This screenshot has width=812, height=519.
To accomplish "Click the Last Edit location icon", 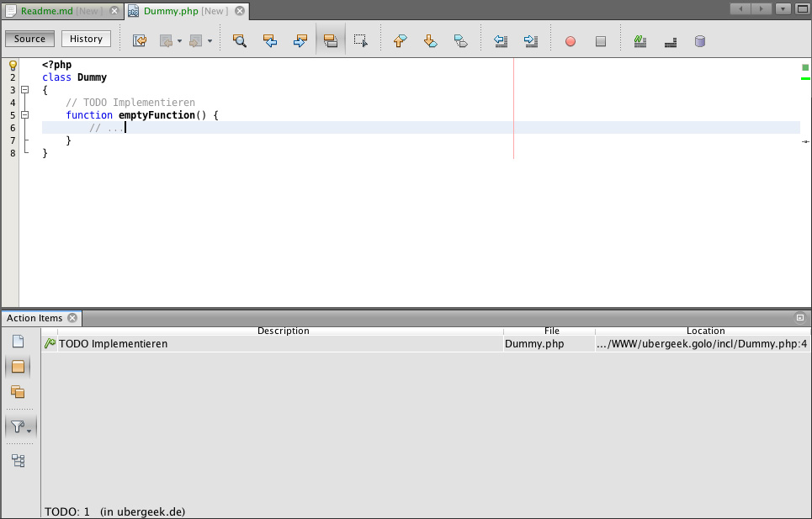I will click(140, 41).
